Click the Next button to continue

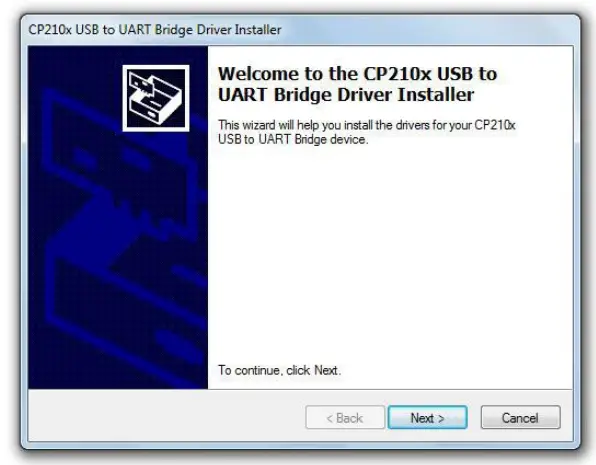point(427,417)
